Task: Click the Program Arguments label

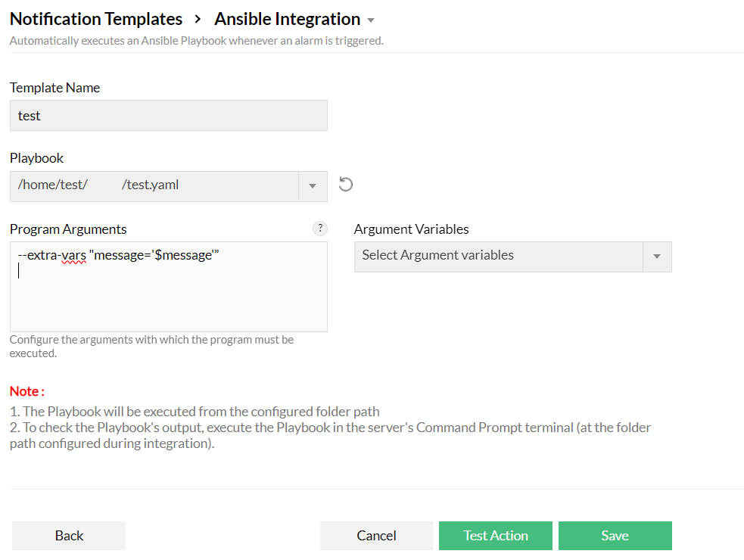Action: point(68,229)
